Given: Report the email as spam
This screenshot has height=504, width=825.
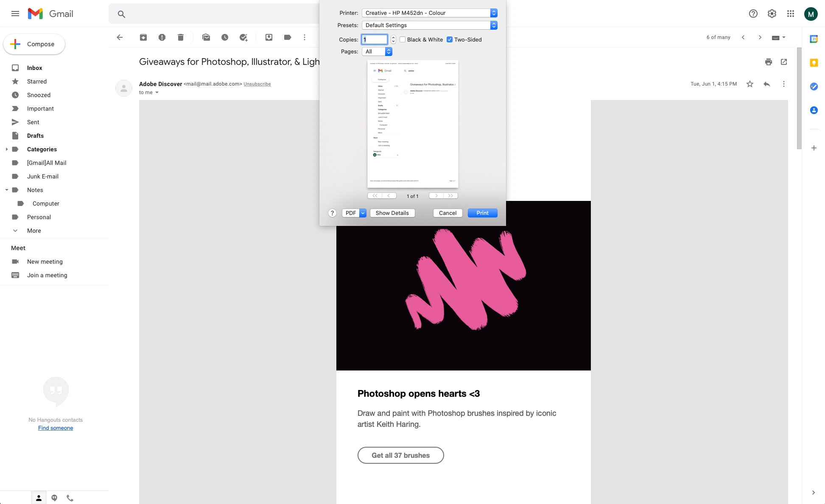Looking at the screenshot, I should pos(162,37).
